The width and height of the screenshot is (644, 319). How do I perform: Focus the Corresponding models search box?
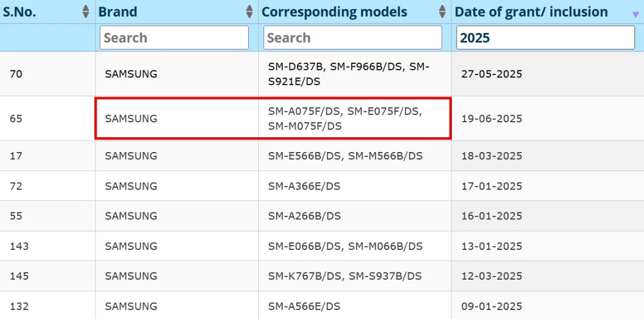tap(353, 38)
